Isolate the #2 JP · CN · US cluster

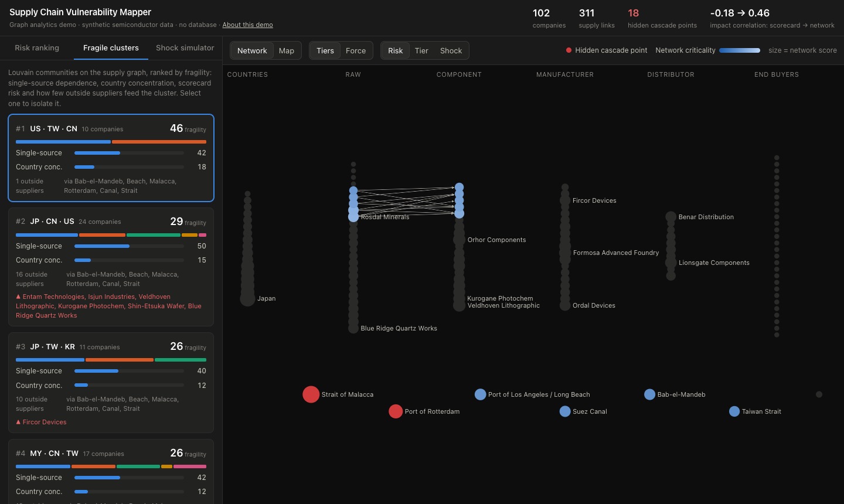point(111,267)
